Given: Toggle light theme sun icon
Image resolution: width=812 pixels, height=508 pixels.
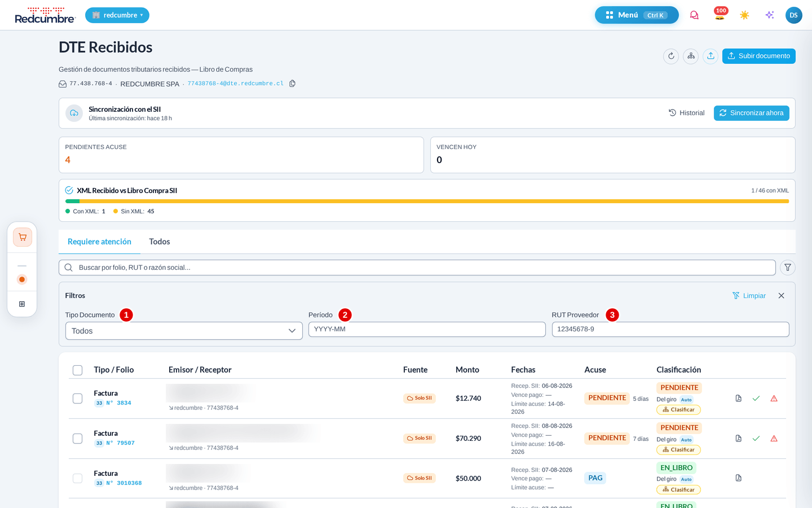Looking at the screenshot, I should (x=744, y=15).
